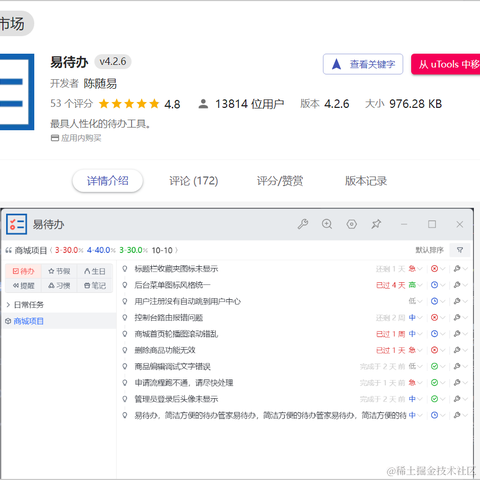Toggle red X status on 删除商品功能无效 row
This screenshot has height=480, width=480.
coord(434,350)
